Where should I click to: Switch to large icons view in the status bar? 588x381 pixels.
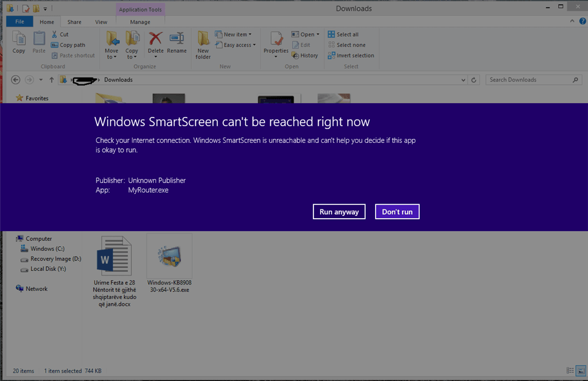pos(581,371)
